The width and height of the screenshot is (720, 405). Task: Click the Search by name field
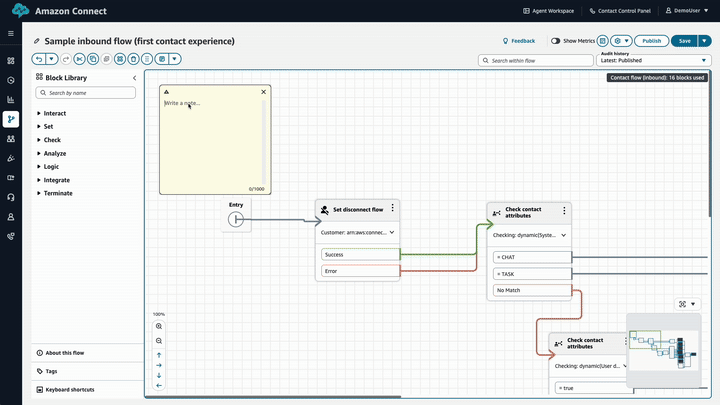[x=86, y=93]
